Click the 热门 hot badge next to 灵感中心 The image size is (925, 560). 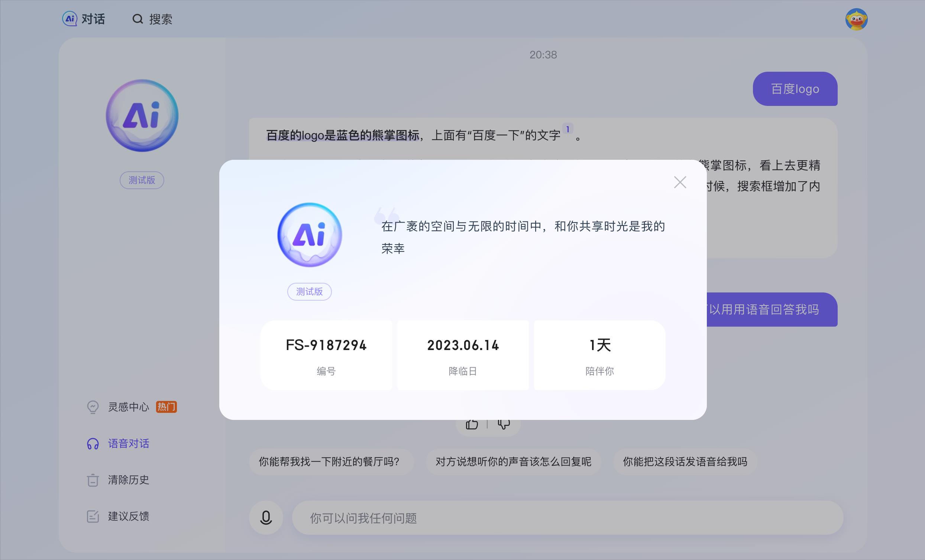[167, 407]
